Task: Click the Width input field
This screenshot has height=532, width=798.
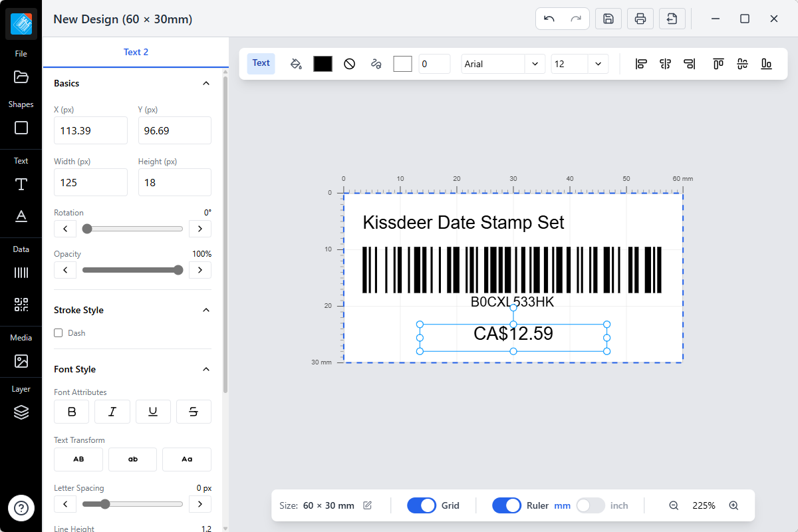Action: (x=90, y=182)
